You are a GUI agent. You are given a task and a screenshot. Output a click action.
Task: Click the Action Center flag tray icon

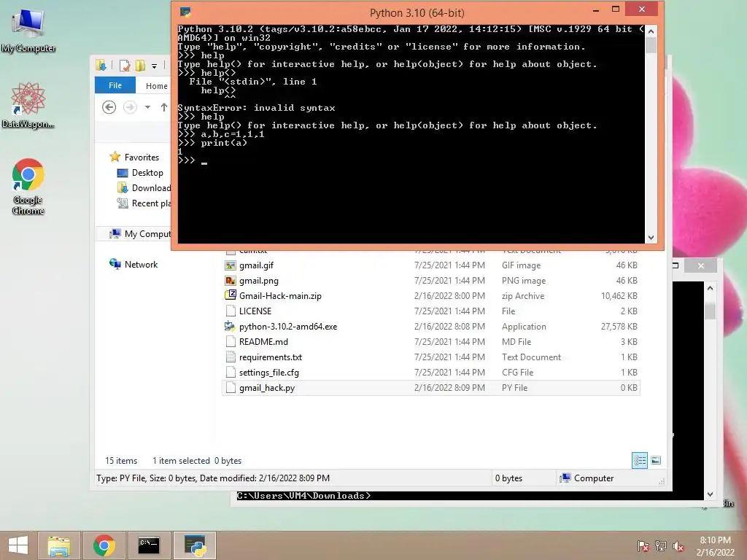[x=643, y=545]
